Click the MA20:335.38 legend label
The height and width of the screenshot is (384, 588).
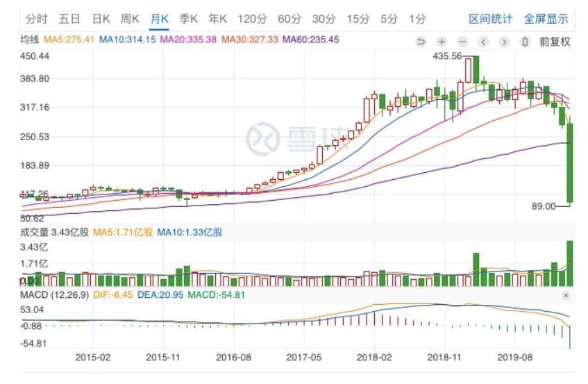[x=188, y=40]
